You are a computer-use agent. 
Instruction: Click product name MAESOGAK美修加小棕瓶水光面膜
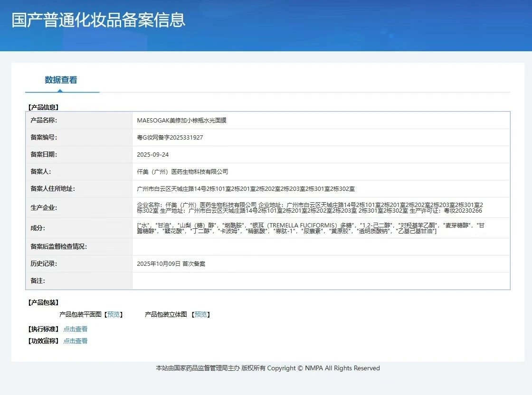pyautogui.click(x=181, y=121)
